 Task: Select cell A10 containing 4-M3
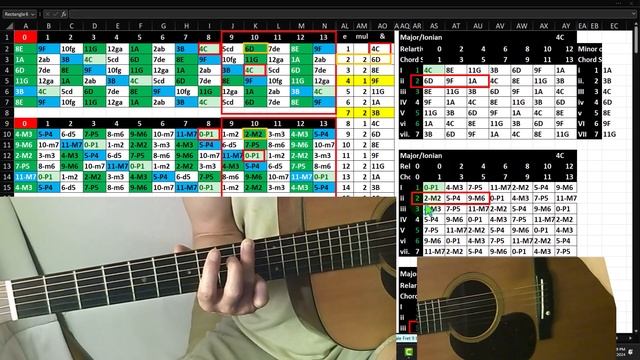[25, 134]
